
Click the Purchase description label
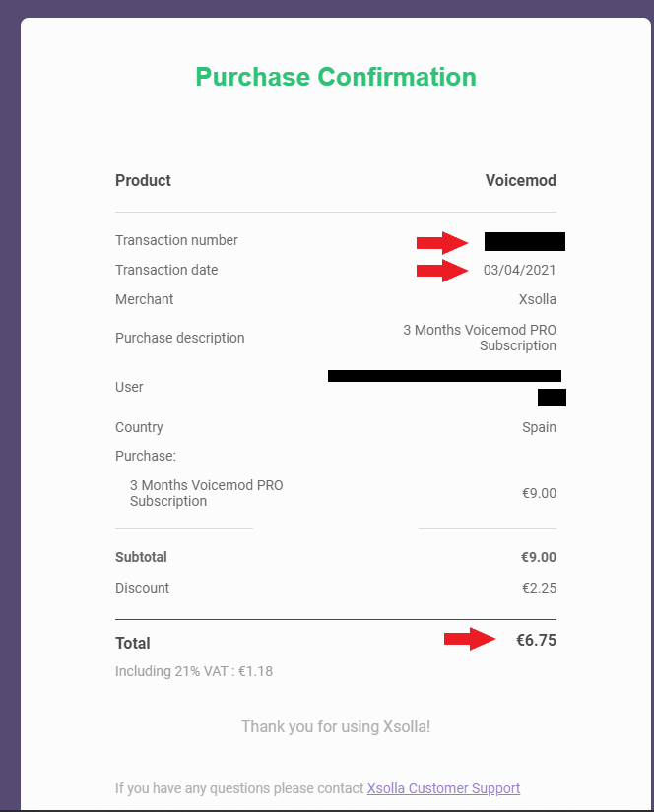(x=180, y=338)
